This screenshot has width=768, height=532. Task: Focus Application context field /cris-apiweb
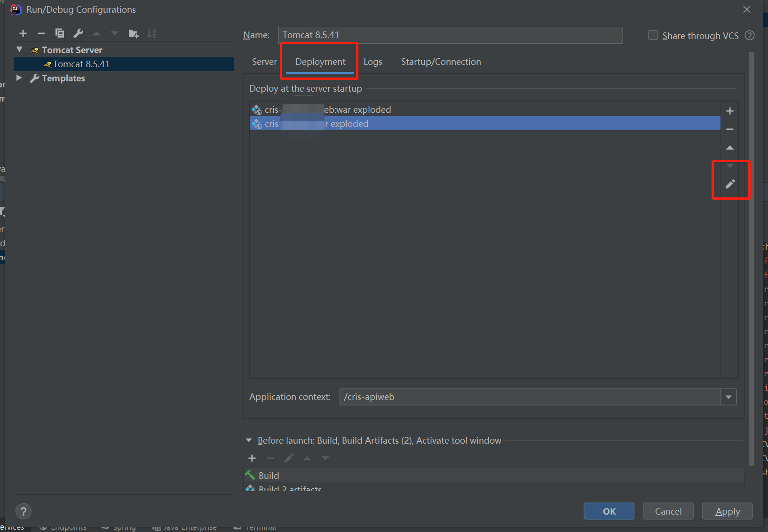click(x=530, y=397)
